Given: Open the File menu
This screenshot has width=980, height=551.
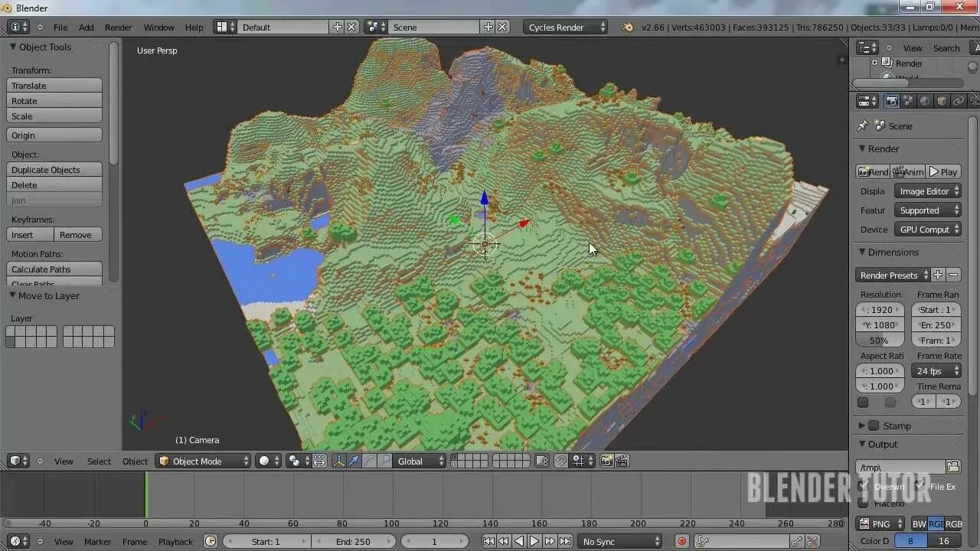Looking at the screenshot, I should tap(60, 27).
